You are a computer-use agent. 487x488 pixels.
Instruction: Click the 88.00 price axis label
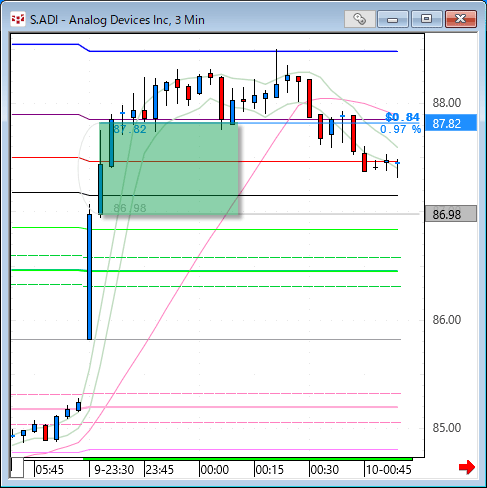[x=447, y=103]
